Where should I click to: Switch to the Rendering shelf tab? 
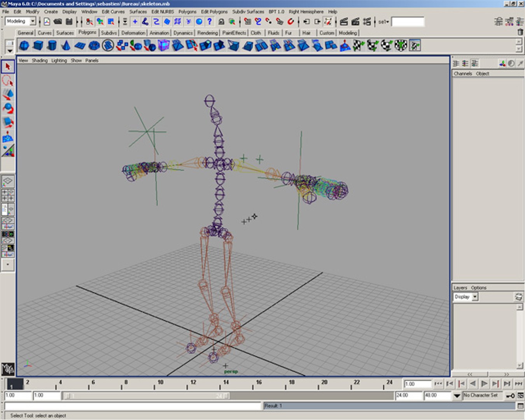coord(207,33)
